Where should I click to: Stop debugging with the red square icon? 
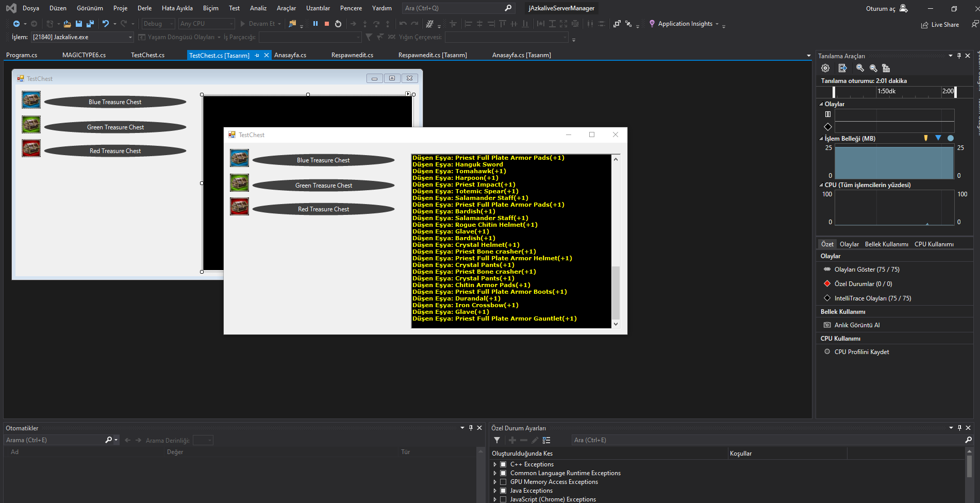pos(326,24)
